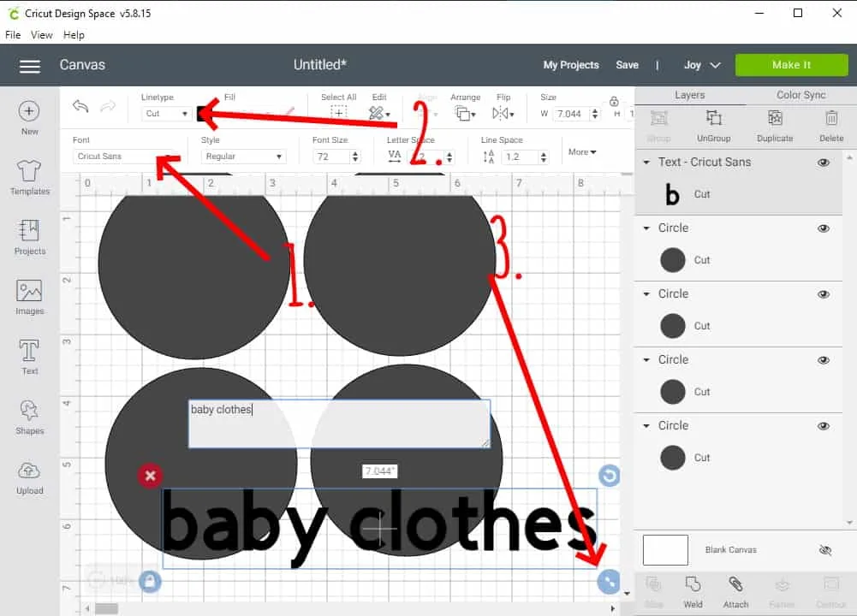Hide the first Circle layer
The height and width of the screenshot is (616, 857).
823,228
